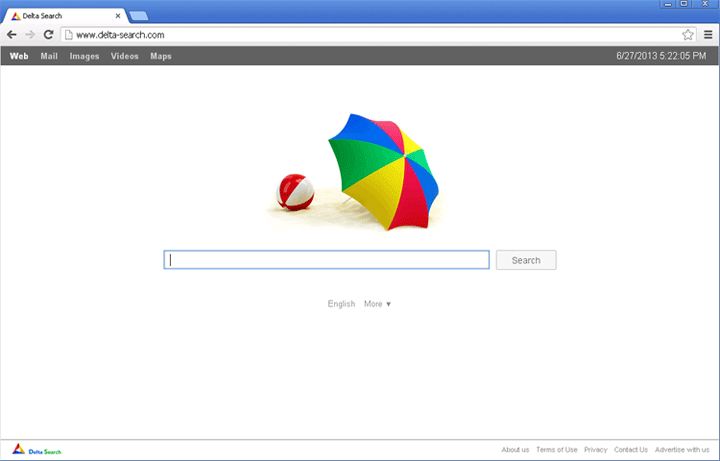
Task: Click the beach umbrella image
Action: click(x=382, y=168)
